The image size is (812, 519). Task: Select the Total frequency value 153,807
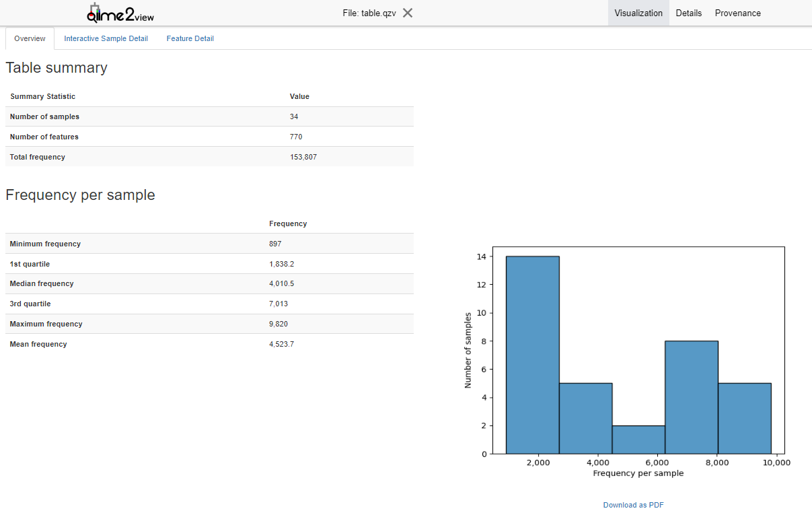[303, 157]
